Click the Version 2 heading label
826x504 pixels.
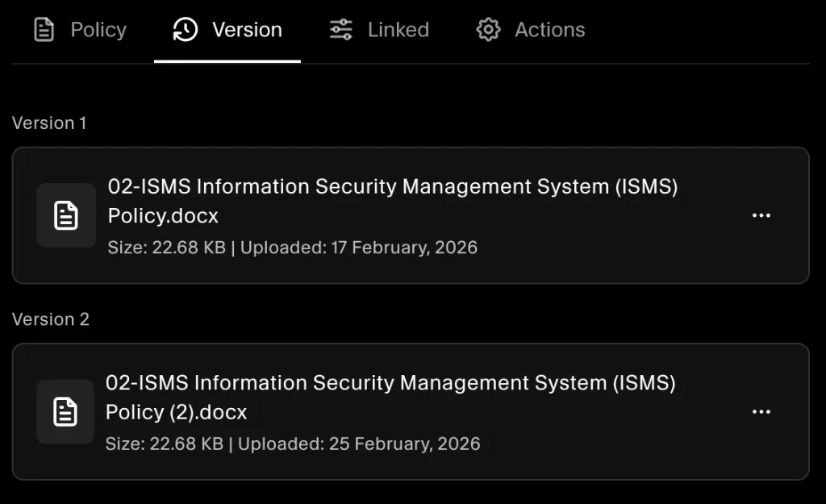pyautogui.click(x=51, y=319)
